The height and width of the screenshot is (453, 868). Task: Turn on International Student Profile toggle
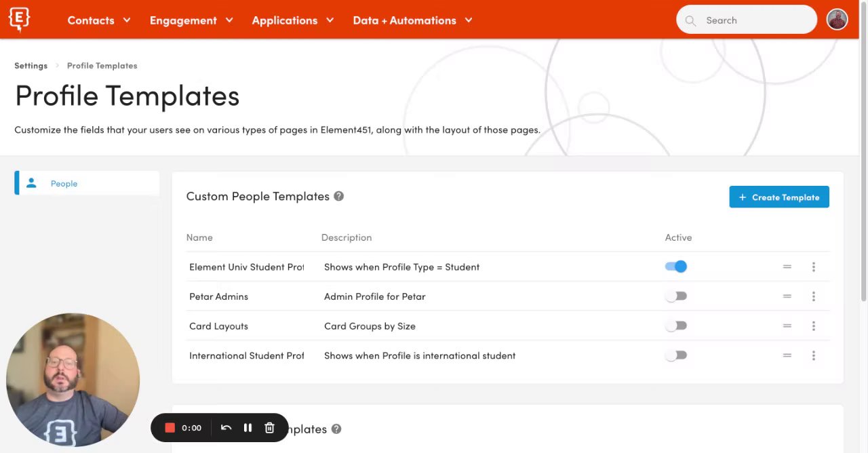click(676, 355)
